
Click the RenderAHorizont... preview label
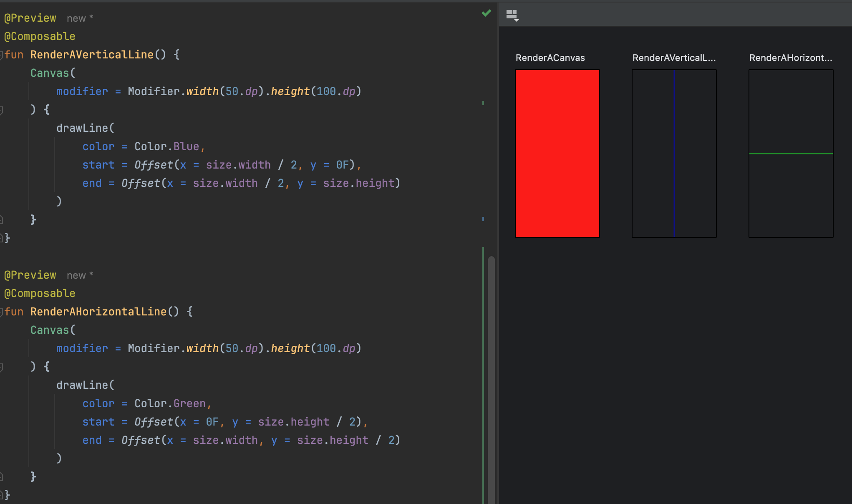[791, 58]
